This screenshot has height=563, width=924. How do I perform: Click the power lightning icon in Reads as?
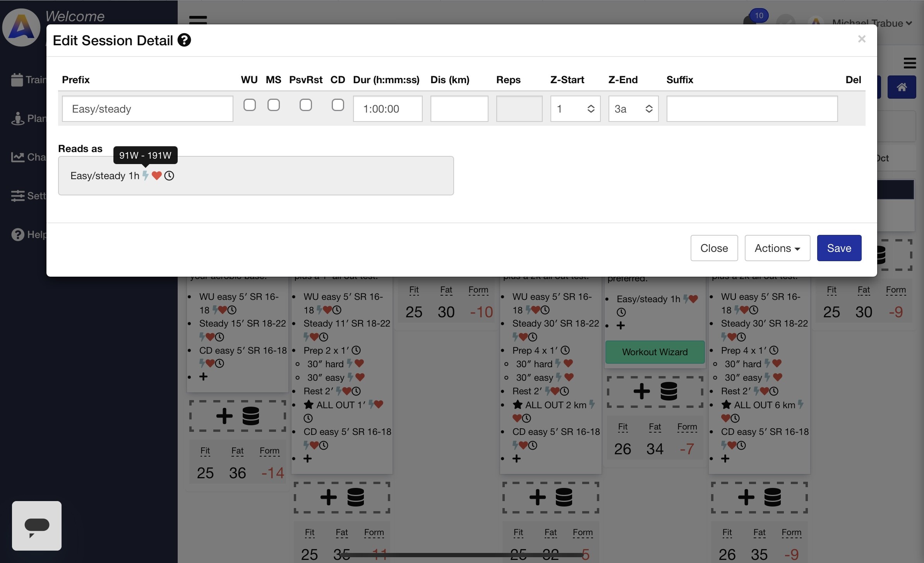[x=146, y=176]
